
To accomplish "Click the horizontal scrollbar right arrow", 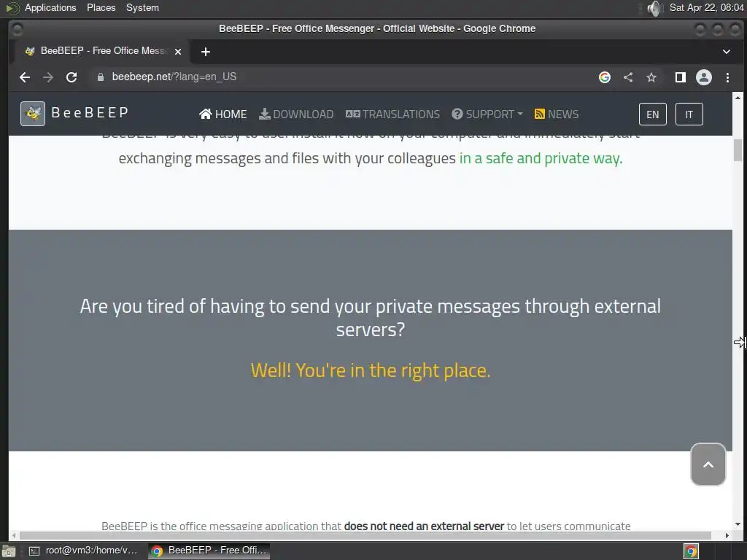I will tap(727, 536).
